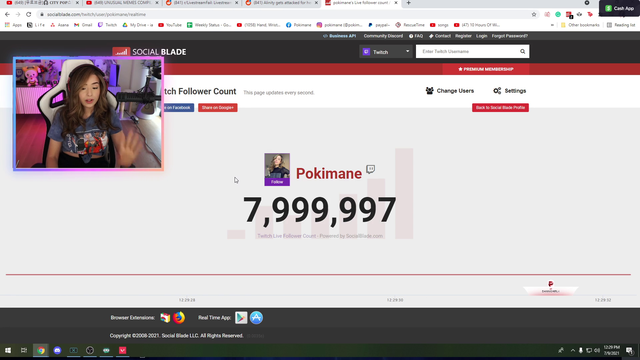Open the Premium Membership banner

pyautogui.click(x=486, y=69)
